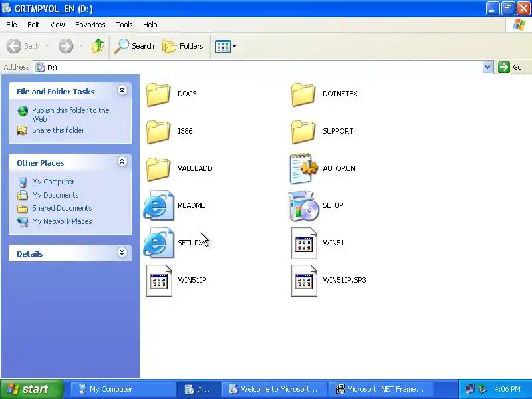This screenshot has width=532, height=399.
Task: Go up one folder level
Action: pyautogui.click(x=98, y=46)
